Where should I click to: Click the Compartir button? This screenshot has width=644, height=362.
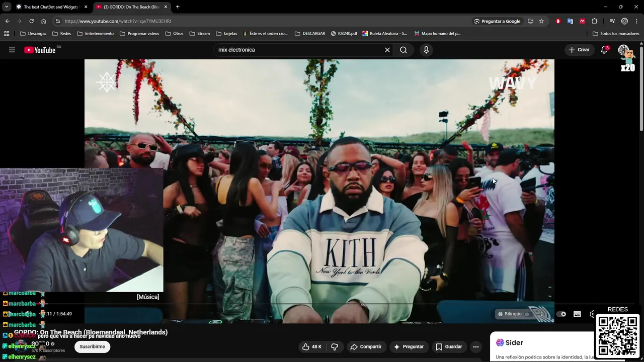pyautogui.click(x=366, y=346)
